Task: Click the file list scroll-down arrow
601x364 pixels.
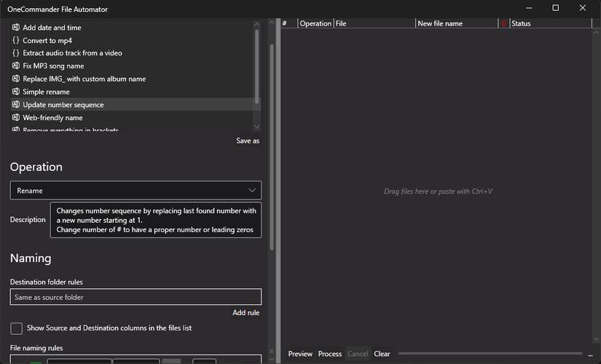Action: pyautogui.click(x=596, y=339)
